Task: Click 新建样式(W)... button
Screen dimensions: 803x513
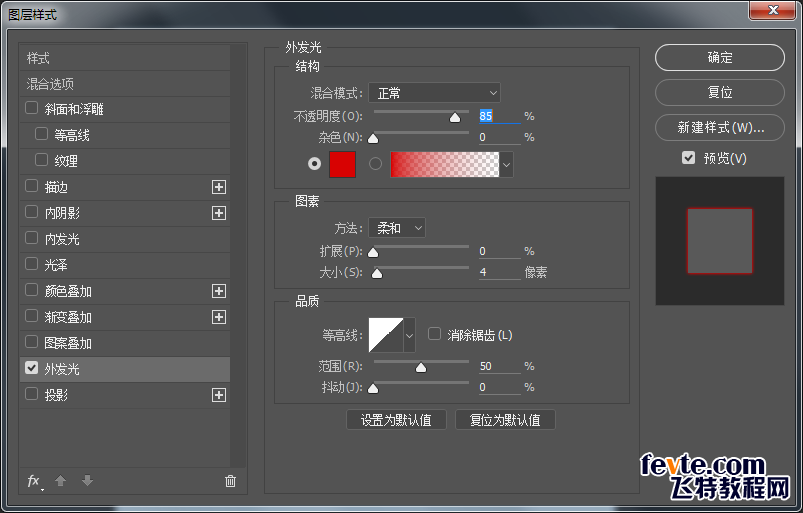Action: click(720, 127)
